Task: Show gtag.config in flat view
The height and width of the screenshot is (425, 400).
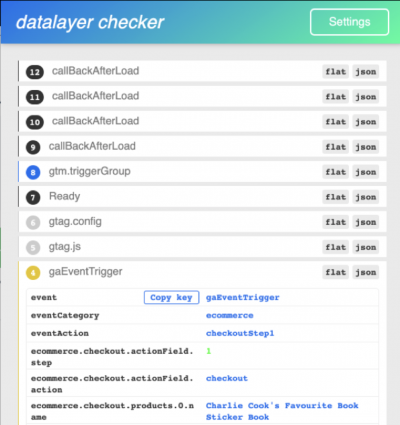Action: click(336, 222)
